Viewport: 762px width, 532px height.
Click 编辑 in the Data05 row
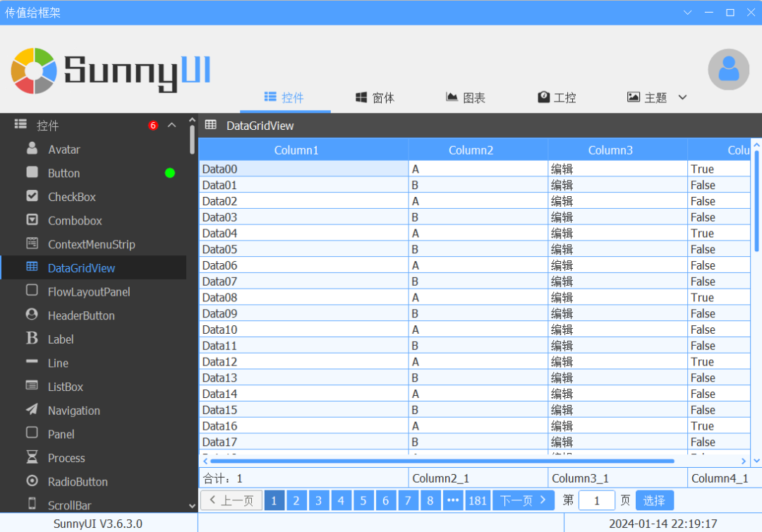coord(562,249)
